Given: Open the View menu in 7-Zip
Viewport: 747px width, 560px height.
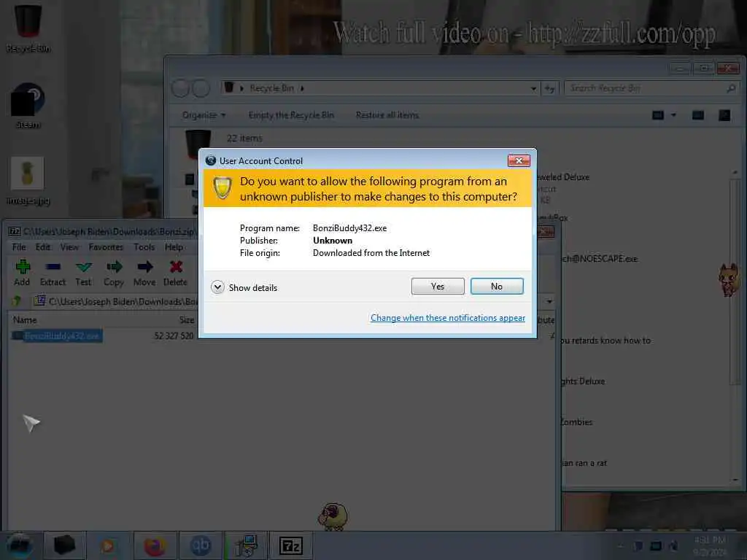Looking at the screenshot, I should tap(69, 247).
